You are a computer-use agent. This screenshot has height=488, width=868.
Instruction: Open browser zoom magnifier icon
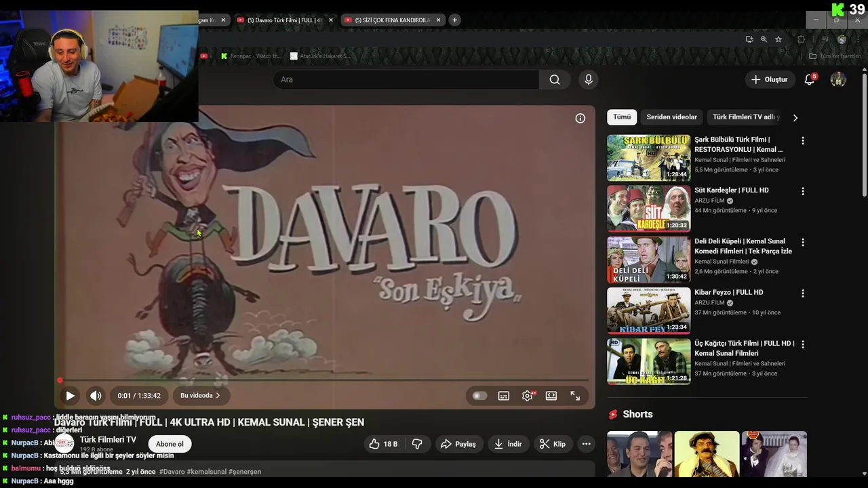click(764, 39)
